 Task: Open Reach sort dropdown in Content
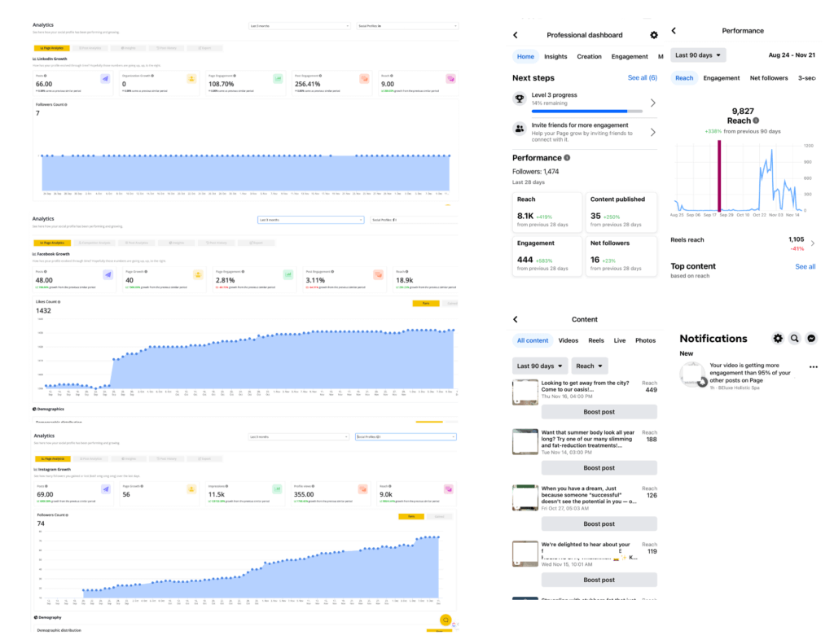click(590, 366)
